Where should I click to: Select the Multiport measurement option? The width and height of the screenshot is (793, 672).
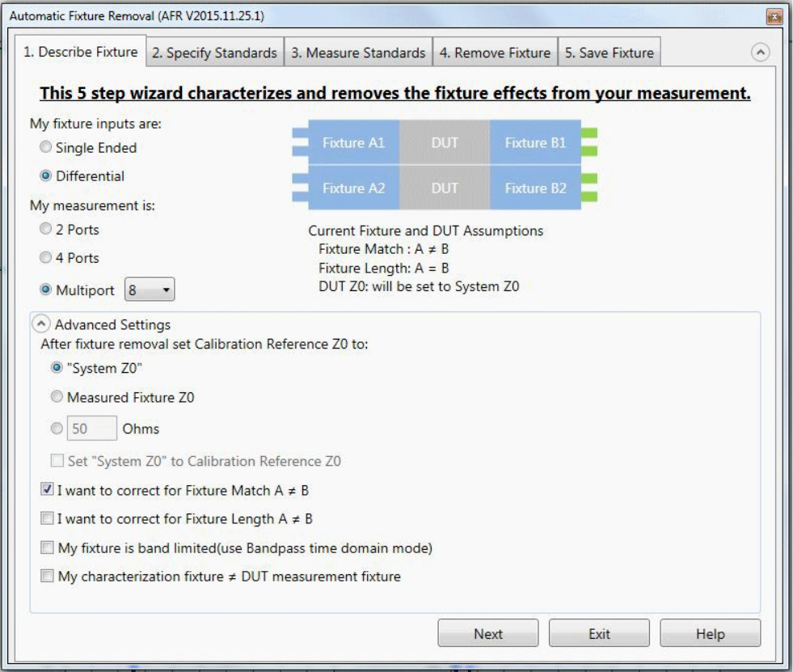[45, 290]
